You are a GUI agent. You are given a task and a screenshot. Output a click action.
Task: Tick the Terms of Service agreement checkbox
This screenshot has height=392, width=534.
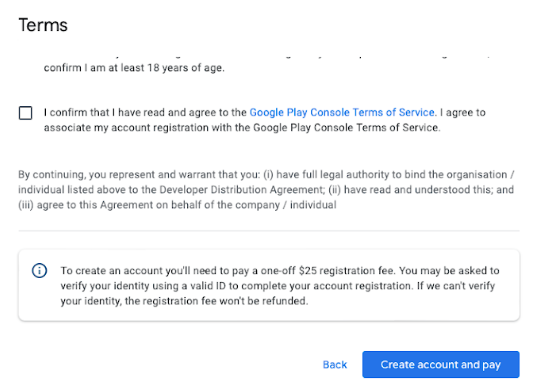pos(26,113)
